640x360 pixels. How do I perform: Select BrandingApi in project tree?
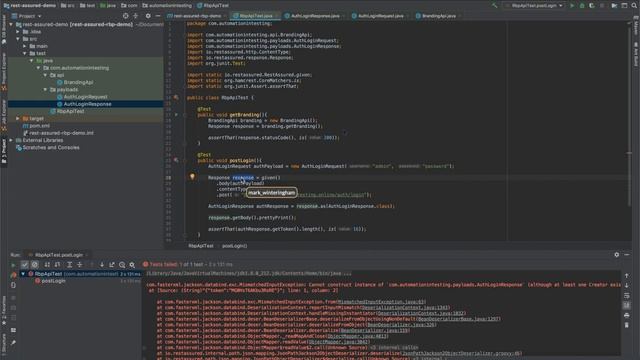click(78, 82)
